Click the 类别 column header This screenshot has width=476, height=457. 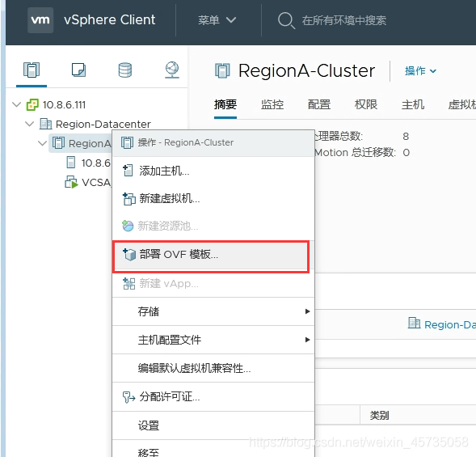(x=379, y=415)
